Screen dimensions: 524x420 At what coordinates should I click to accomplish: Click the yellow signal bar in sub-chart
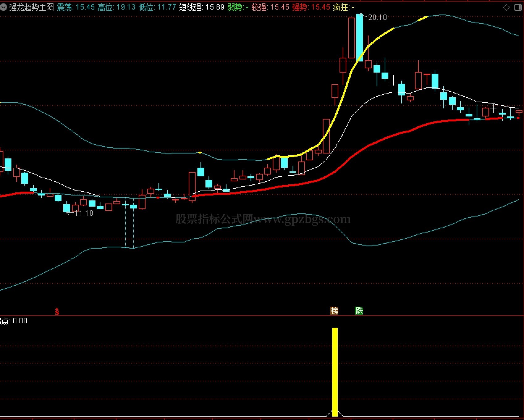[335, 372]
